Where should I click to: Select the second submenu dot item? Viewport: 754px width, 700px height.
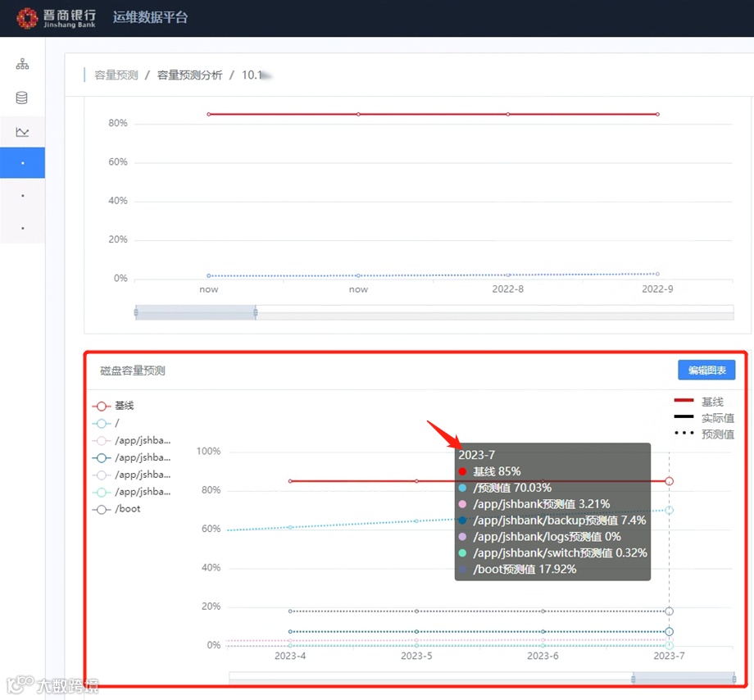pos(23,196)
